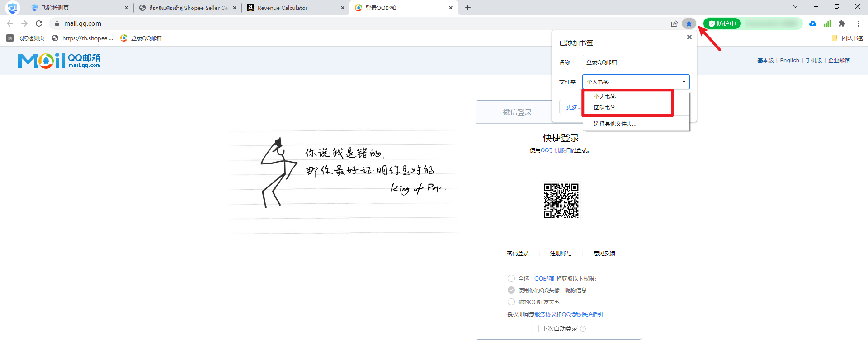
Task: Open the tab search chevron
Action: [795, 6]
